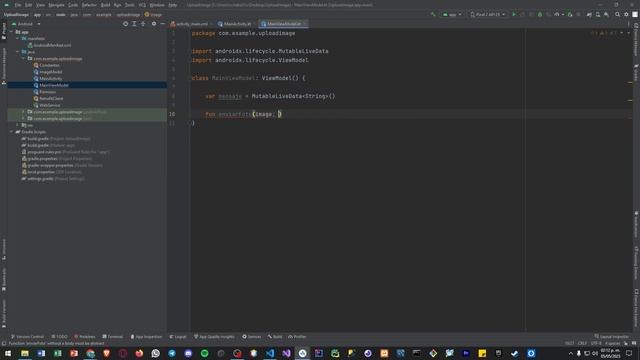Hide the Project panel with the minus icon
This screenshot has height=360, width=640.
(162, 24)
